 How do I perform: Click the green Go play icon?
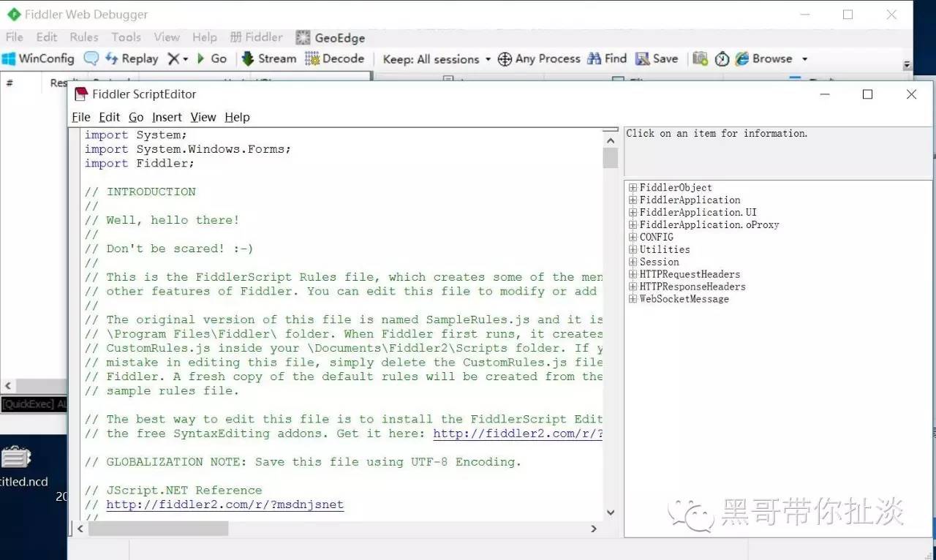click(x=200, y=58)
